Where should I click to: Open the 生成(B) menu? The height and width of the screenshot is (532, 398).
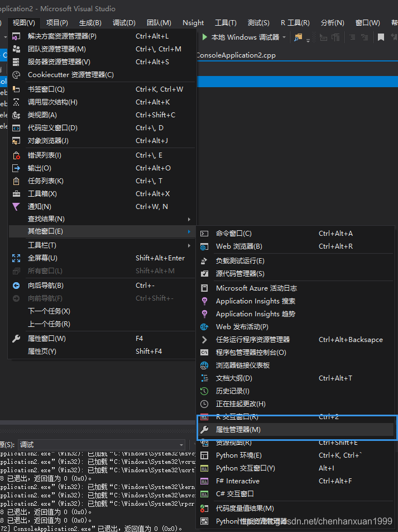click(x=90, y=23)
